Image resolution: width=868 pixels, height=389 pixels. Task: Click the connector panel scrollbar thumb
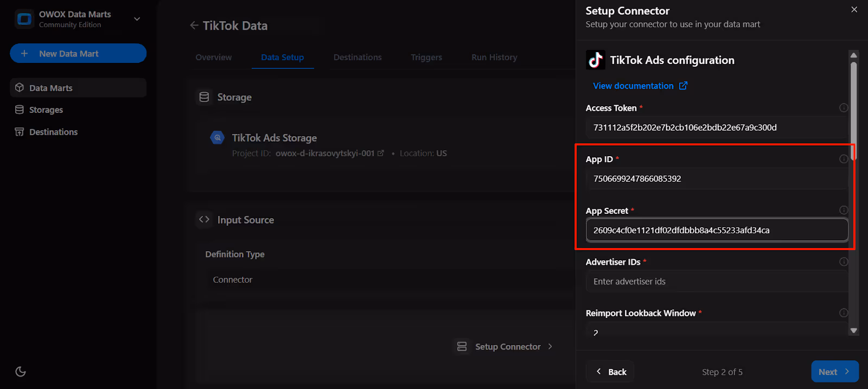(x=854, y=111)
